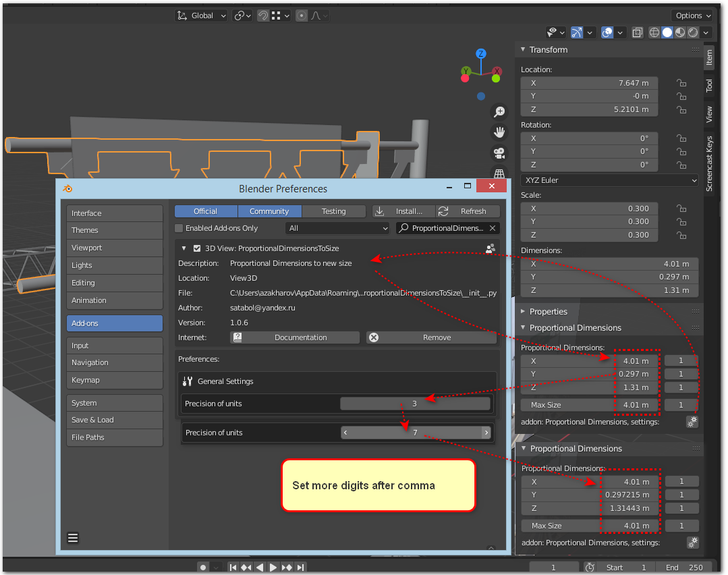Lock Rotation Z in Transform
Screen dimensions: 728x575
click(681, 165)
